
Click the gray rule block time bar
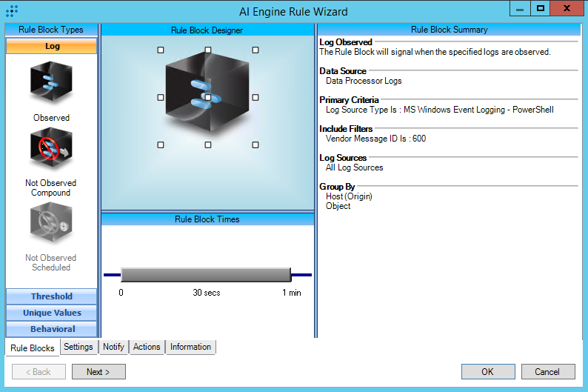[x=205, y=275]
